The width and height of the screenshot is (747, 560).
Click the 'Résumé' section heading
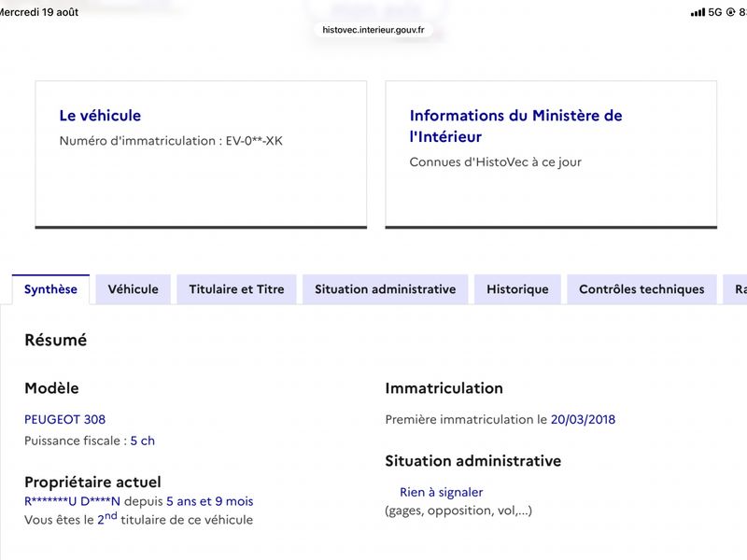[56, 340]
